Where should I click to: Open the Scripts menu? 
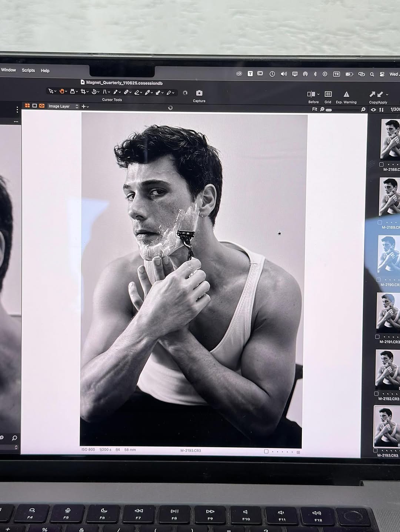[x=28, y=70]
